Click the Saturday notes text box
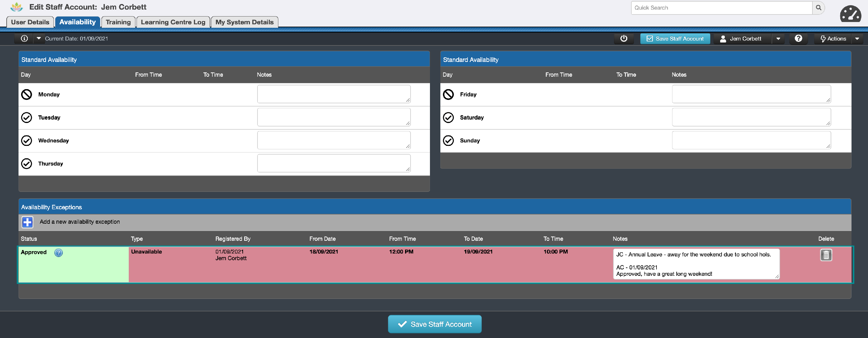 coord(751,117)
